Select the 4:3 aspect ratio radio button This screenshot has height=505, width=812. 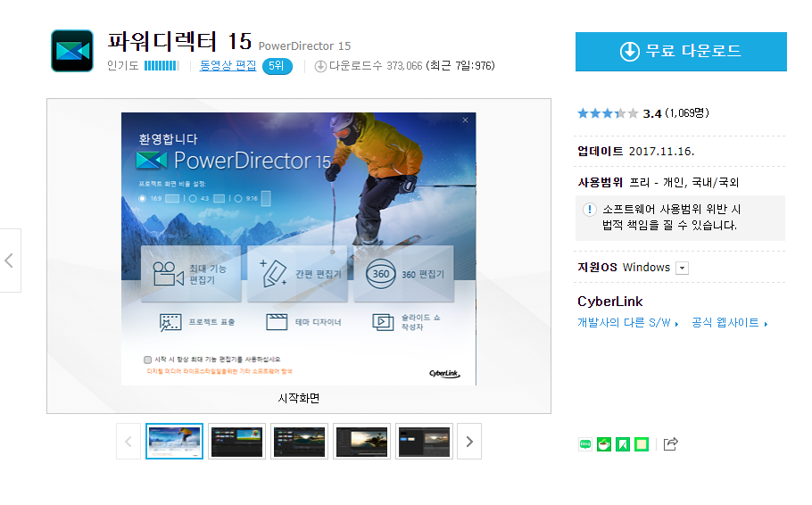pyautogui.click(x=193, y=198)
